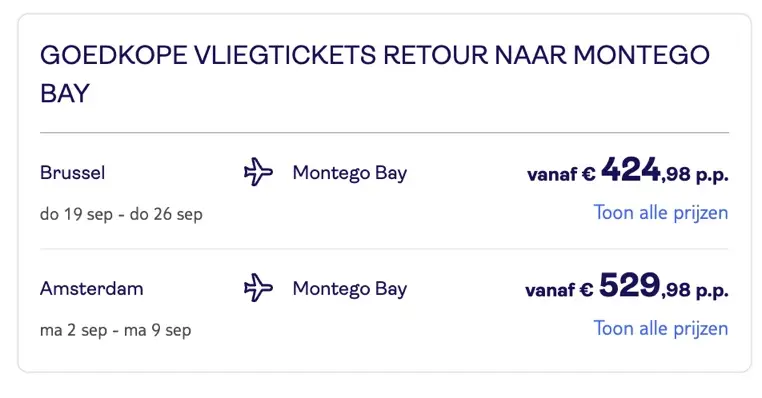Click Montego Bay destination in the Amsterdam row
The width and height of the screenshot is (762, 398).
(349, 289)
